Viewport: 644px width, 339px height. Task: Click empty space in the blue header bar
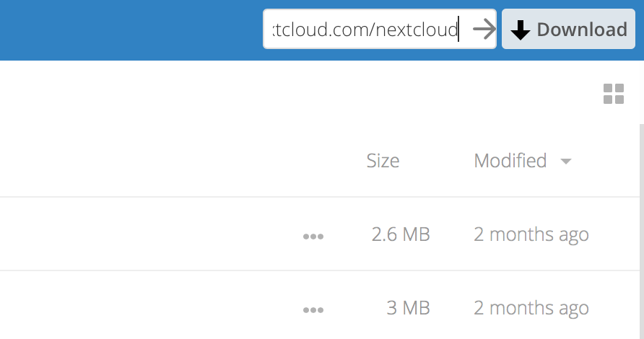(130, 30)
